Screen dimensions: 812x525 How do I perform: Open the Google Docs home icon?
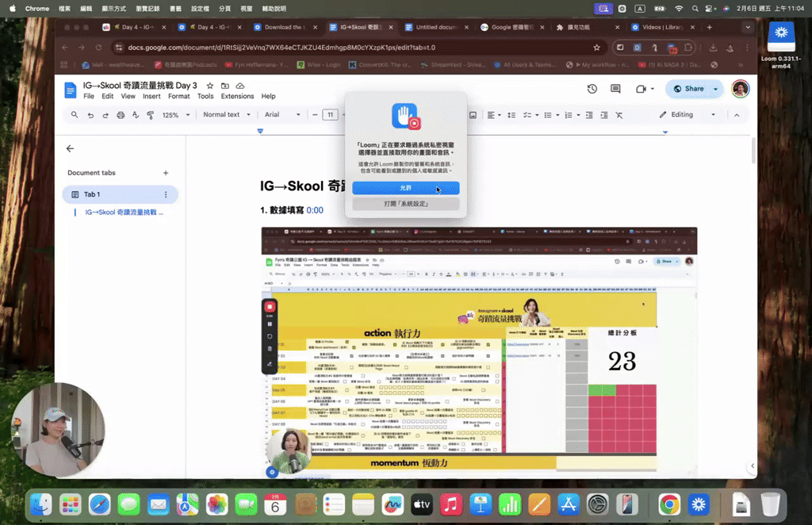point(70,90)
